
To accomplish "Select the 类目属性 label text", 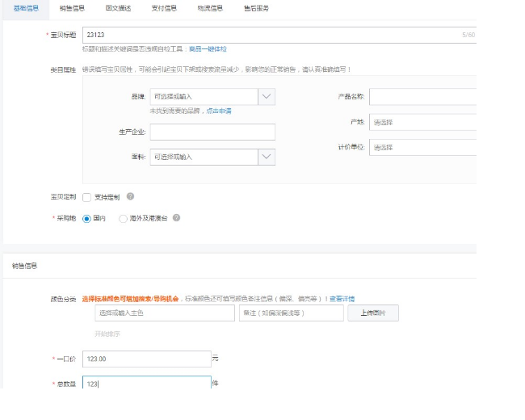I will pyautogui.click(x=63, y=70).
